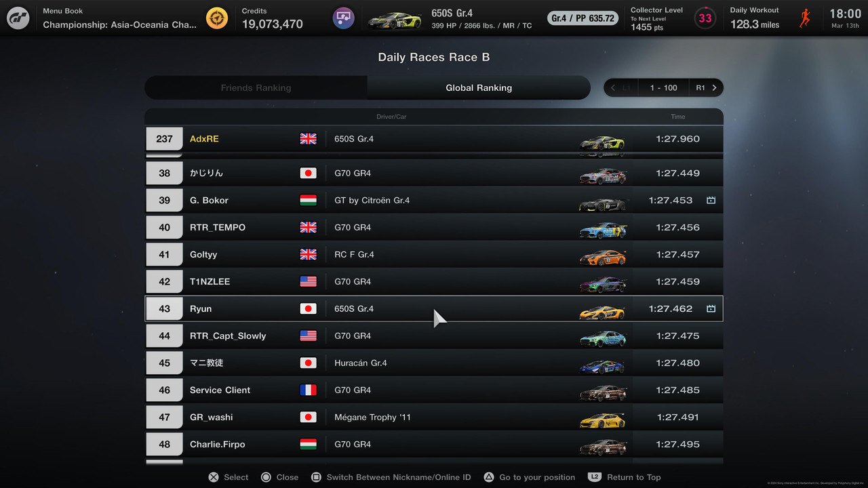Click the 1 - 100 page range indicator
This screenshot has height=488, width=868.
click(663, 87)
